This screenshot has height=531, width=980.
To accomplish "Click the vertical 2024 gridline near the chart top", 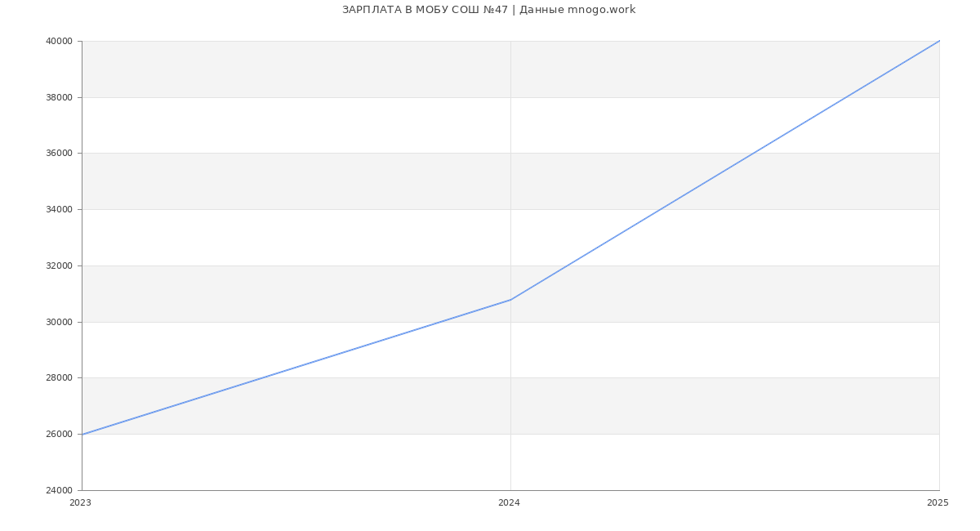I will 510,65.
